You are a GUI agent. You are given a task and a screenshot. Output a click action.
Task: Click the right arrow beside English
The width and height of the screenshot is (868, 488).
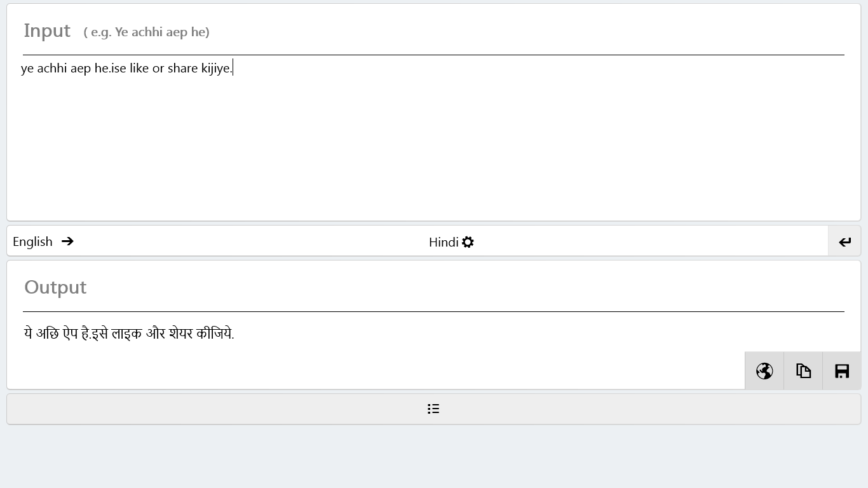(x=67, y=241)
